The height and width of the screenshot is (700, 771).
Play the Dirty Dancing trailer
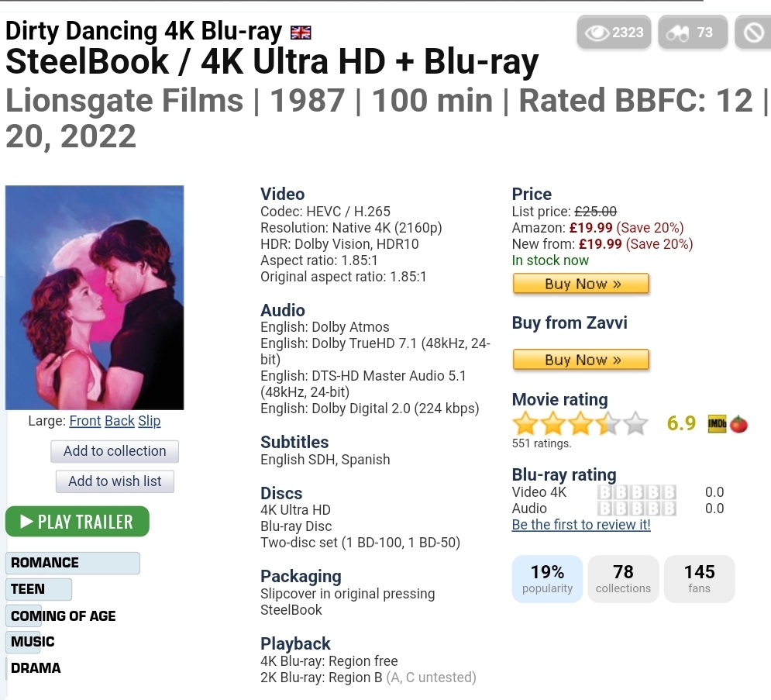tap(77, 522)
